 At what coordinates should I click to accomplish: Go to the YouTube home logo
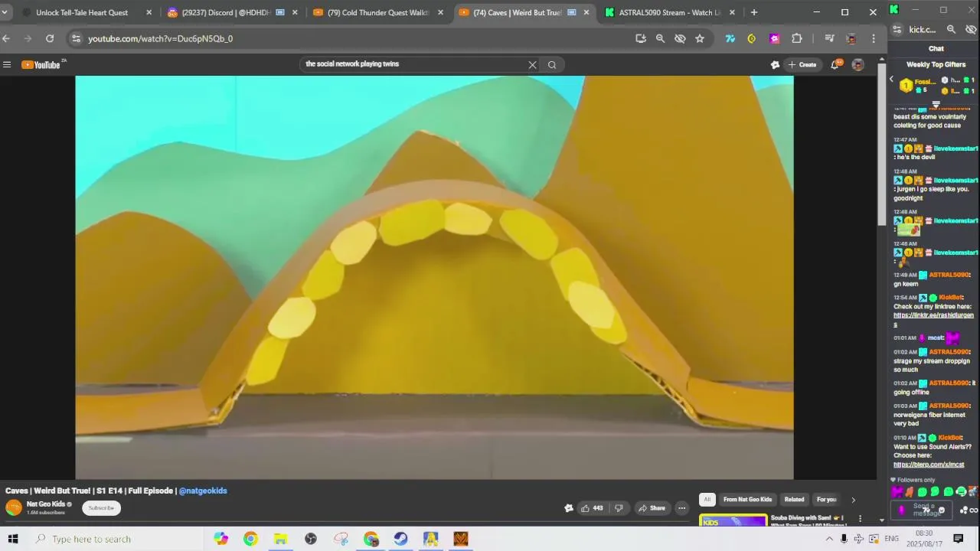41,64
